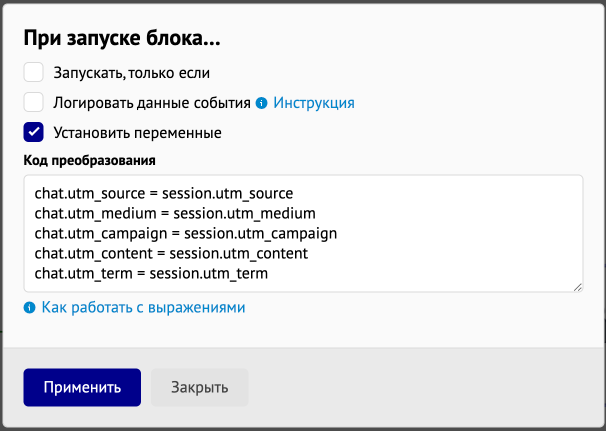This screenshot has height=431, width=606.
Task: Click the 'Логировать данные события' label text
Action: 152,103
